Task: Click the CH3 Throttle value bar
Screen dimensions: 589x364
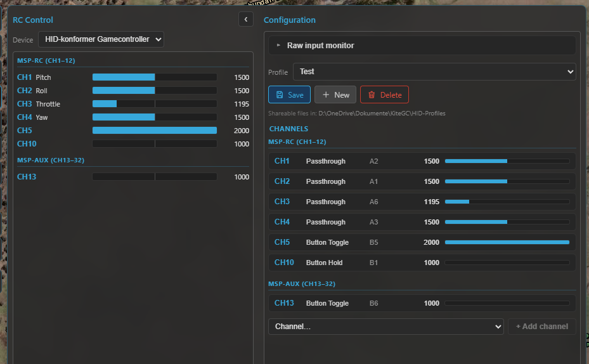Action: (x=155, y=103)
